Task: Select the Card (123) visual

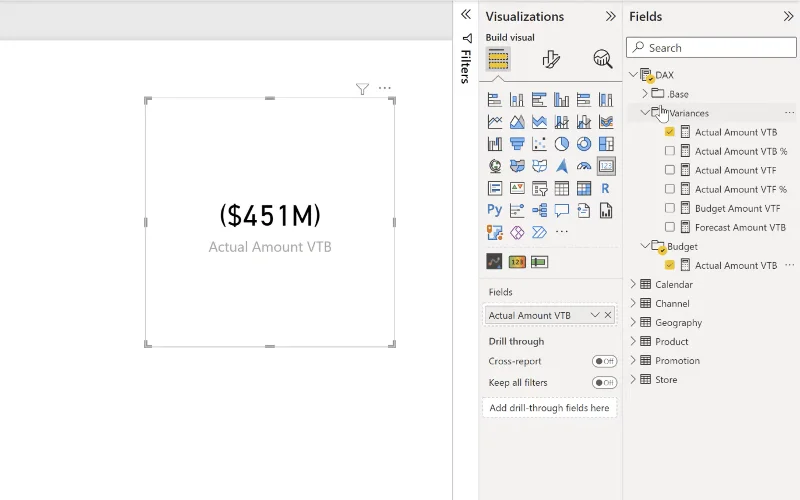Action: coord(606,166)
